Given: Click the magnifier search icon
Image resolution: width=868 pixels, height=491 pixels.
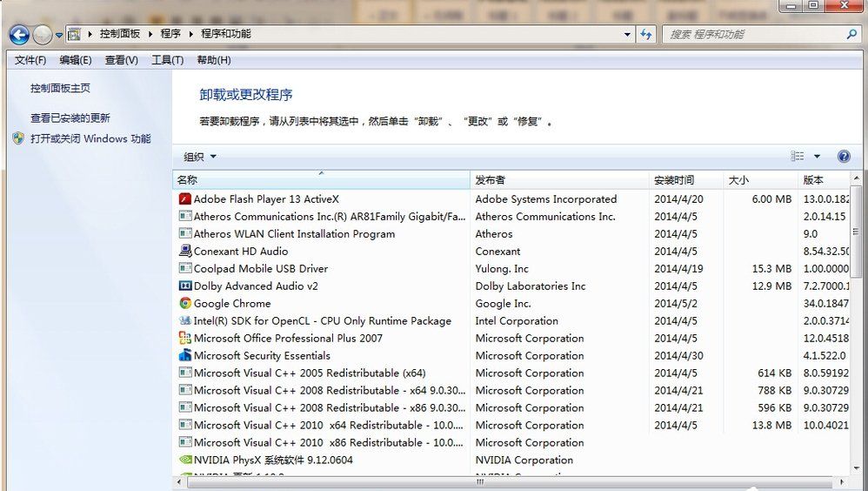Looking at the screenshot, I should coord(852,34).
